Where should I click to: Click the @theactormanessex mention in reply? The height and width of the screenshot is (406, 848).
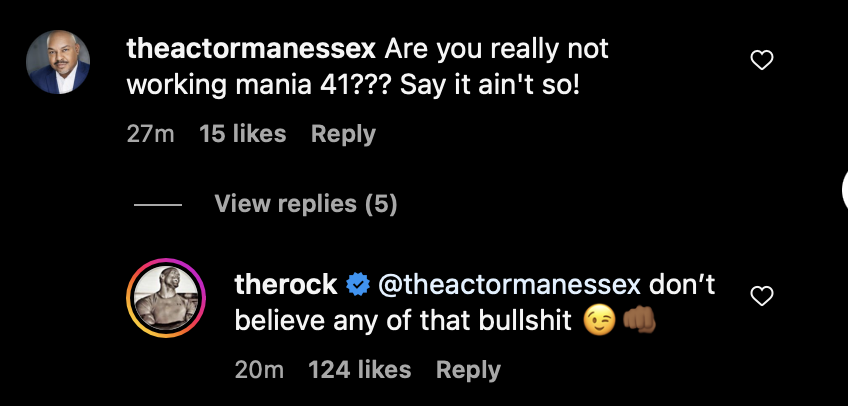click(x=507, y=285)
